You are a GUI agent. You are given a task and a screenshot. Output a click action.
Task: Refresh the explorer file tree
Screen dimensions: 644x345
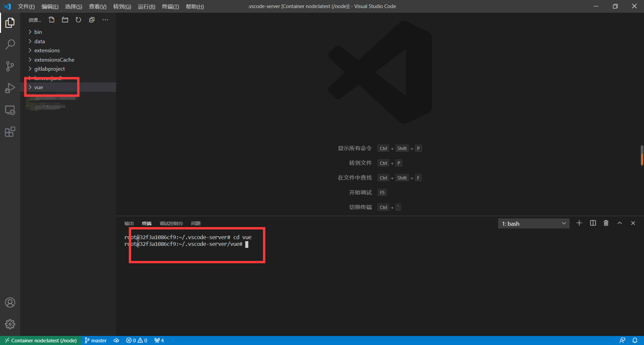(x=78, y=20)
